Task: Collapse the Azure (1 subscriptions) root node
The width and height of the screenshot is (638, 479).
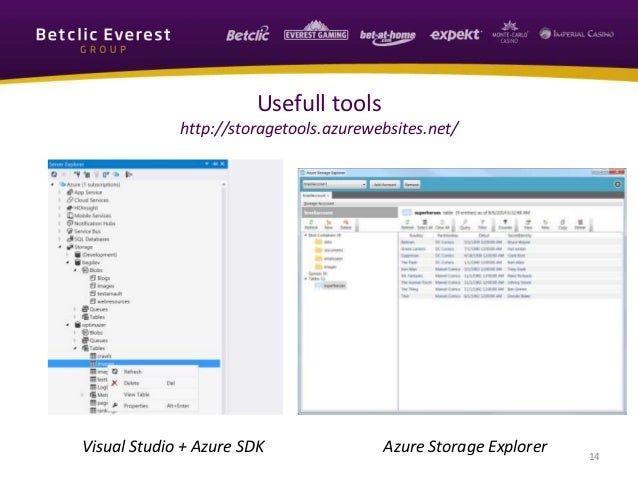Action: pyautogui.click(x=52, y=184)
